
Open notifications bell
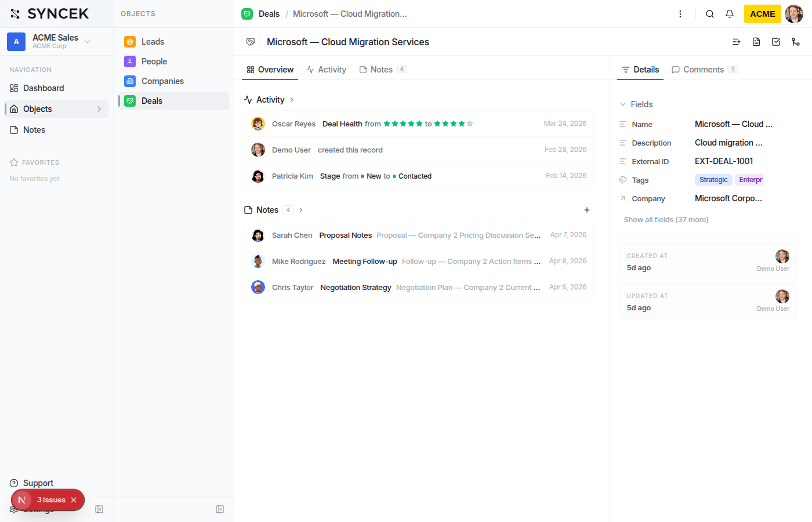coord(730,14)
